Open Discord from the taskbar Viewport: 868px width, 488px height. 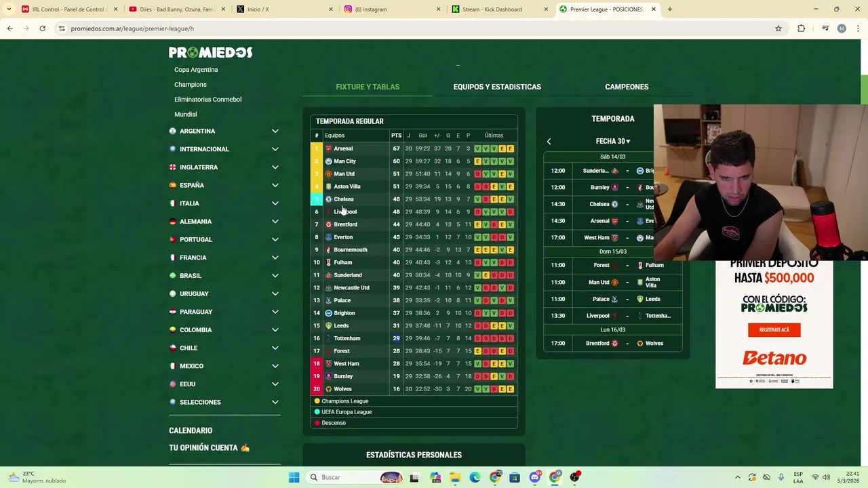[535, 477]
